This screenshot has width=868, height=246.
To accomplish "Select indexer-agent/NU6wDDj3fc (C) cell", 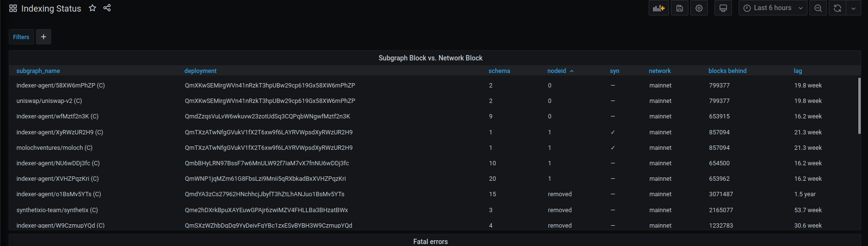I will tap(58, 163).
